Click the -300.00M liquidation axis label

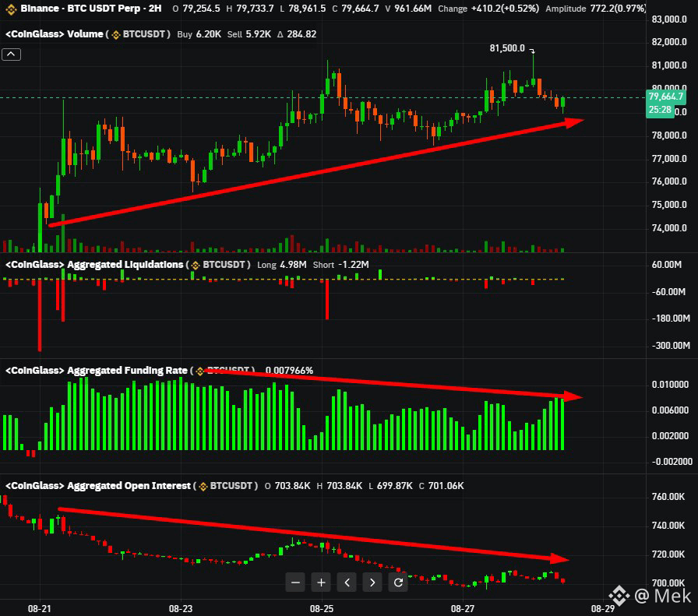pos(671,346)
